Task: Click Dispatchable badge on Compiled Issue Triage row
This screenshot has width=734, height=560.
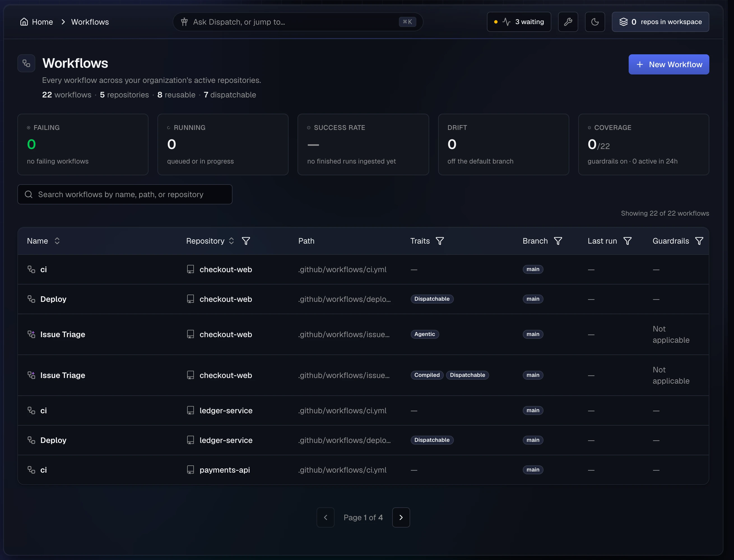Action: click(x=467, y=375)
